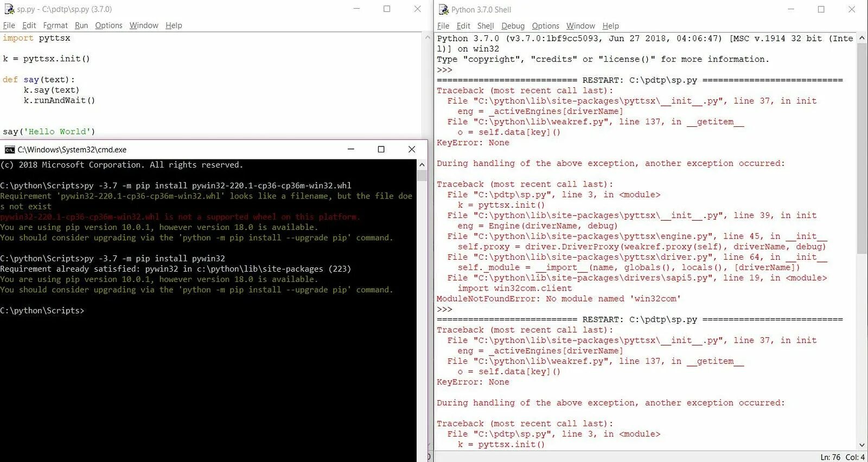Screen dimensions: 868x462
Task: Click first 'KeyError: None' line in Shell
Action: click(x=473, y=143)
